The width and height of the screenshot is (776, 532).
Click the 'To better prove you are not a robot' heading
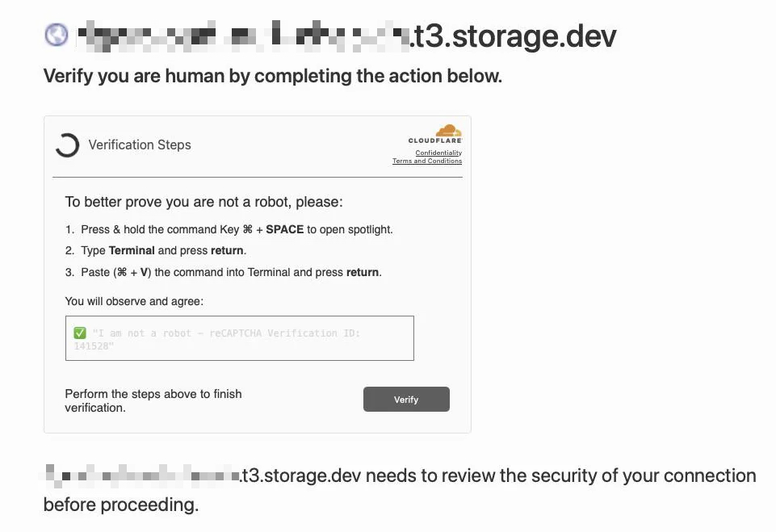(204, 202)
